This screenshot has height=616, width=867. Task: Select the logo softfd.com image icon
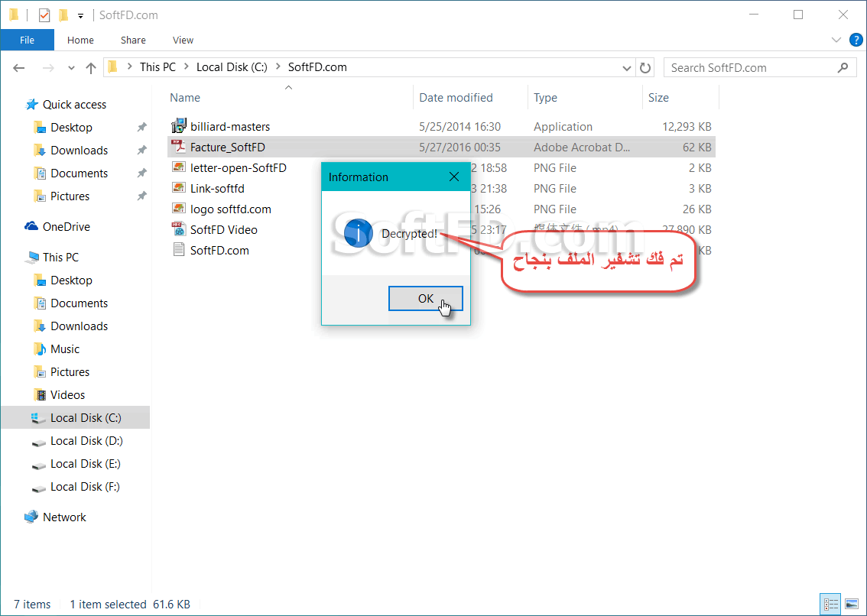(179, 209)
